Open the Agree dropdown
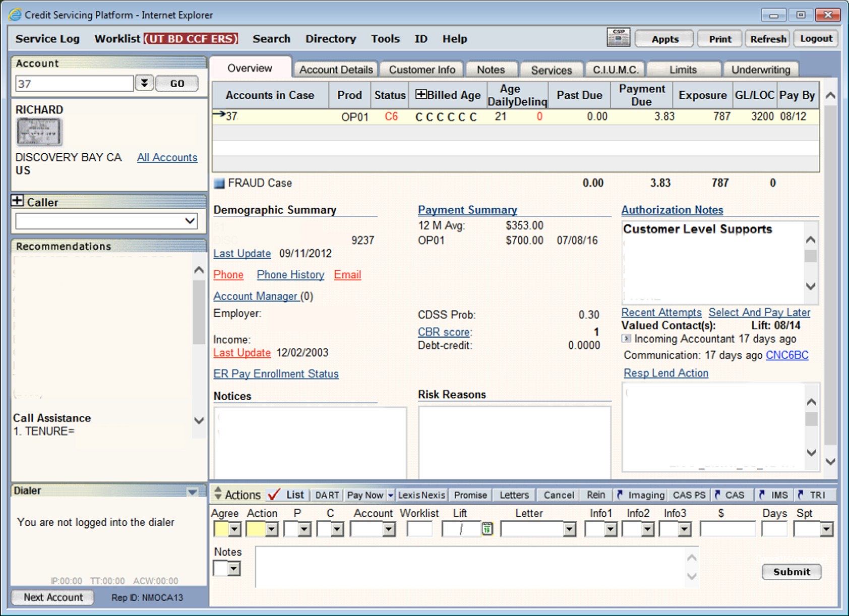 pyautogui.click(x=234, y=529)
